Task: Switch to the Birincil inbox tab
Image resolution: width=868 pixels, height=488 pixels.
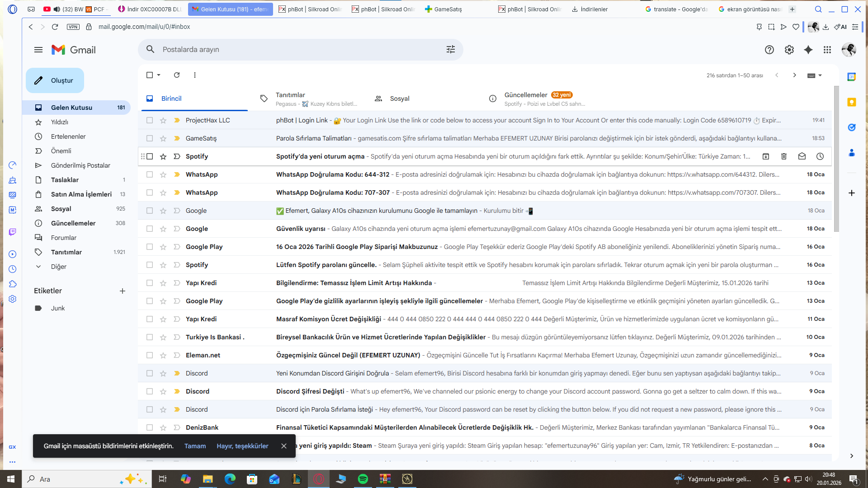Action: click(194, 99)
